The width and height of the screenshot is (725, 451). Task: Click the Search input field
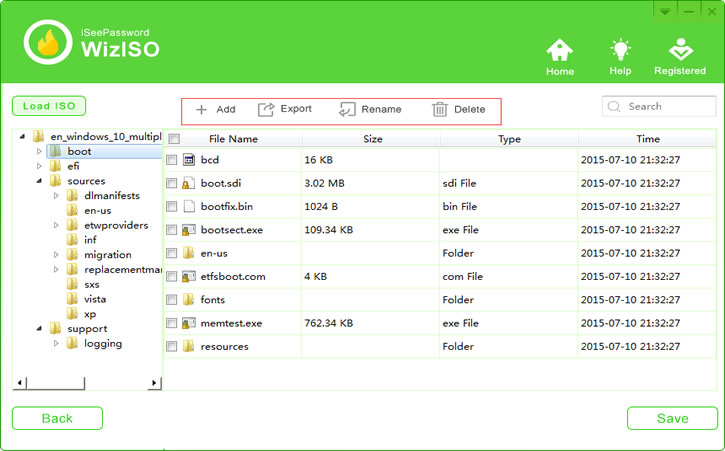659,106
